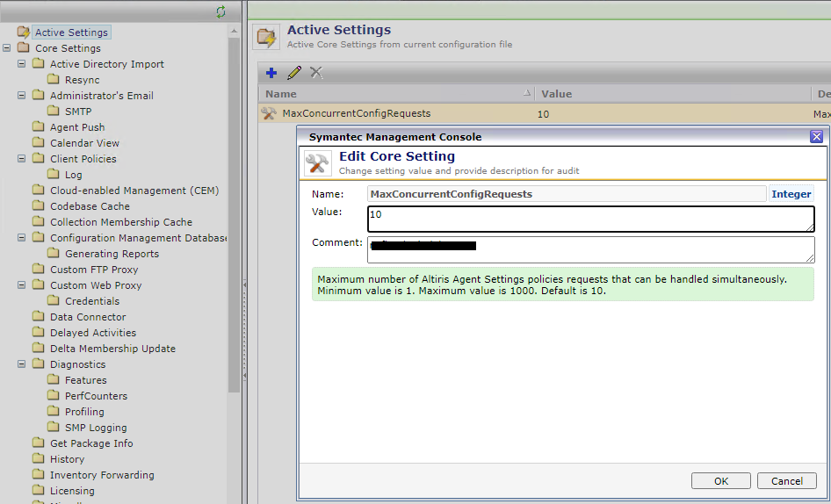
Task: Click the wrench icon beside MaxConcurrentConfigRequests row
Action: (x=269, y=113)
